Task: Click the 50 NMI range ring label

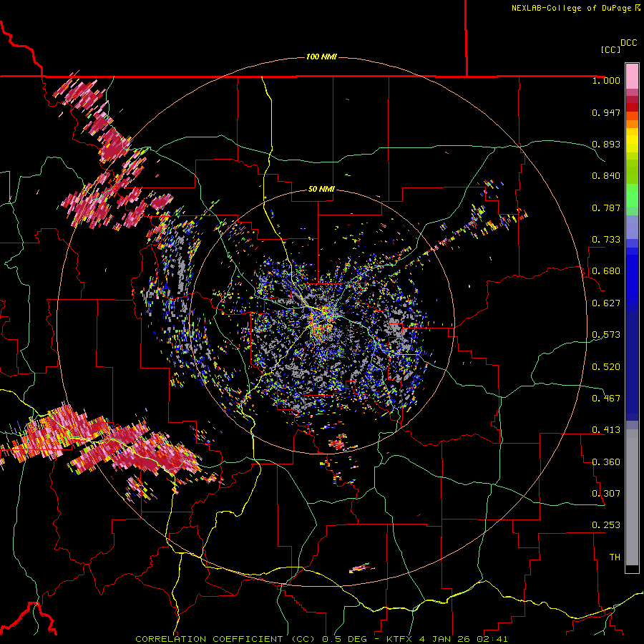Action: coord(321,189)
